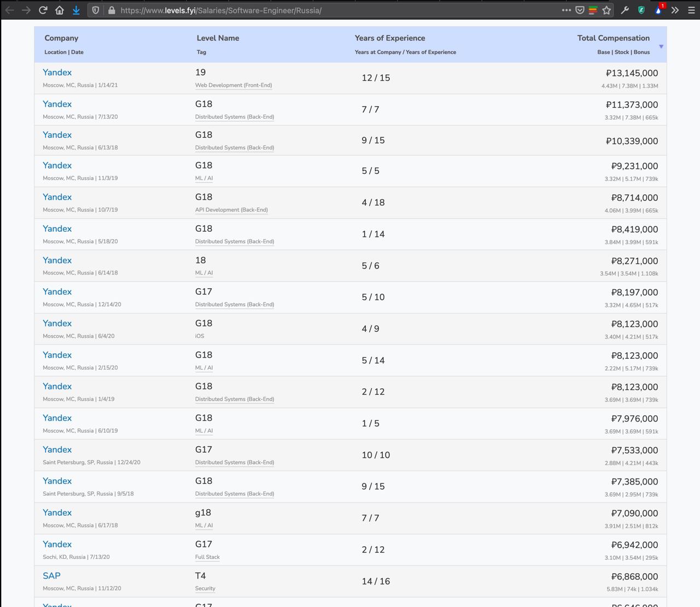This screenshot has width=700, height=607.
Task: Click Web Development (Front-End) tag
Action: (x=234, y=85)
